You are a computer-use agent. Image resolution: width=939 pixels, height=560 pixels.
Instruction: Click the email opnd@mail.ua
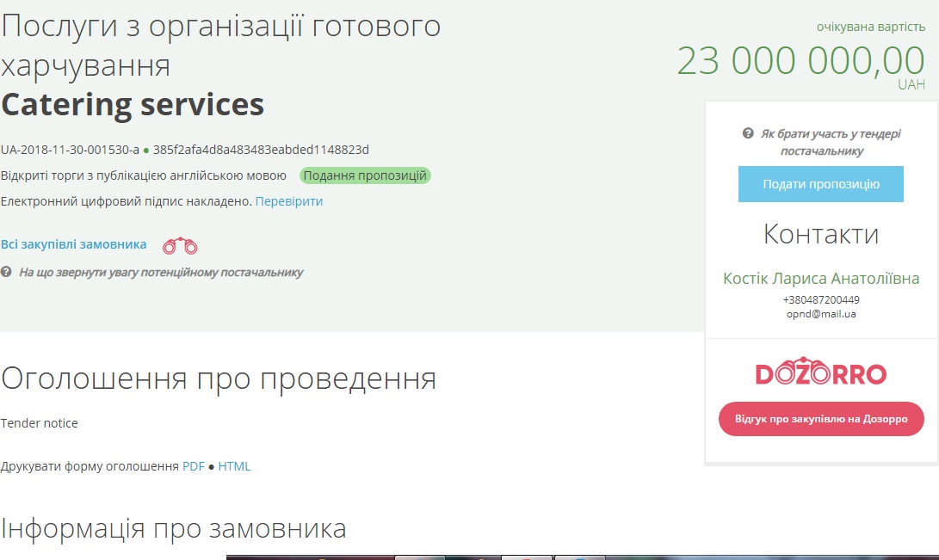pos(820,314)
